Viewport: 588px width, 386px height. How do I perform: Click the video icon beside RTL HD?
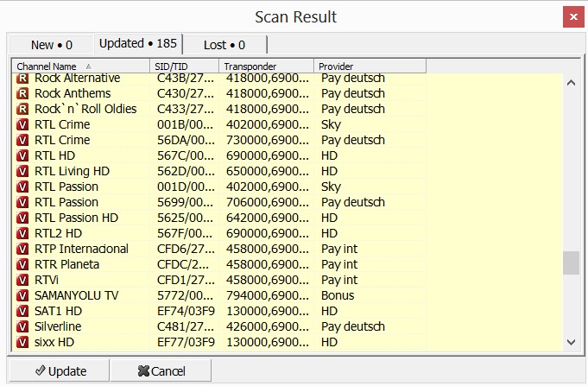point(23,155)
